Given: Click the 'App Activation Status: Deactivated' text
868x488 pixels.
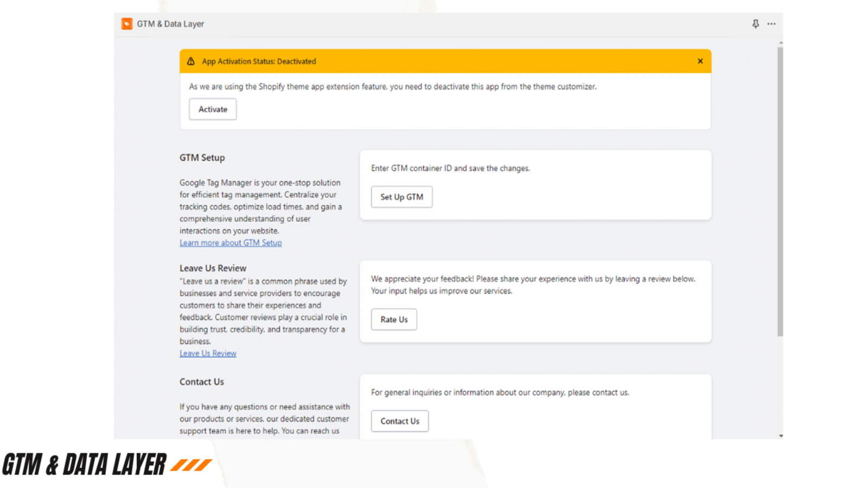Looking at the screenshot, I should (259, 61).
